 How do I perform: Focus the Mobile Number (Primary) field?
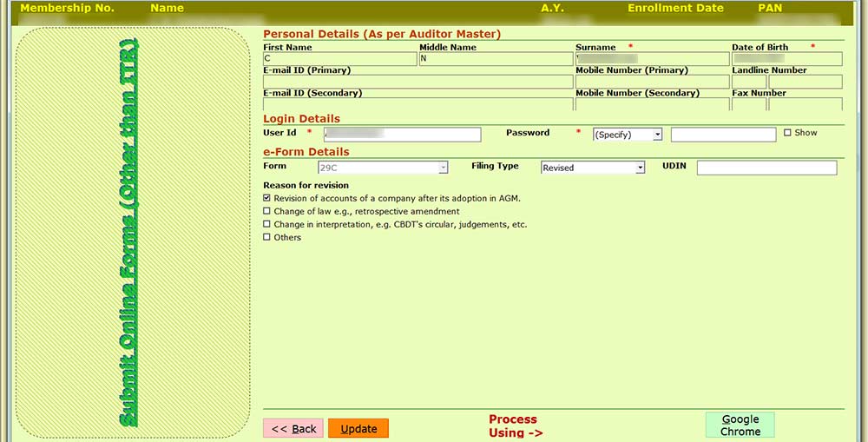(652, 82)
